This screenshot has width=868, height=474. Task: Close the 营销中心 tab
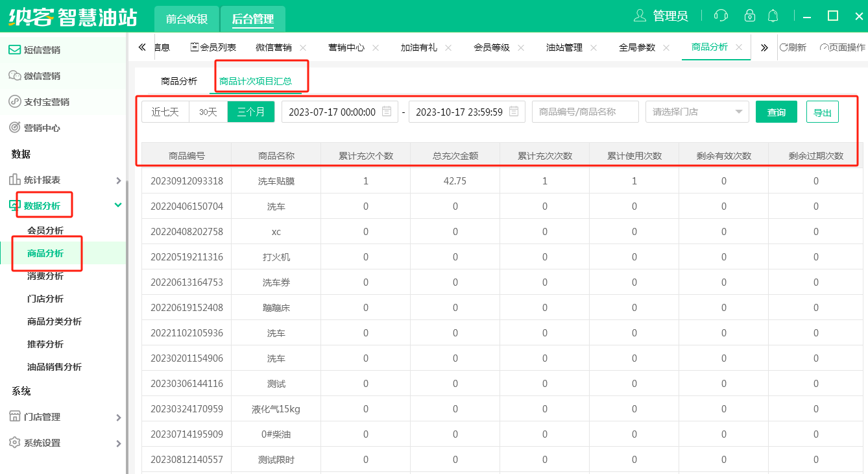click(376, 47)
